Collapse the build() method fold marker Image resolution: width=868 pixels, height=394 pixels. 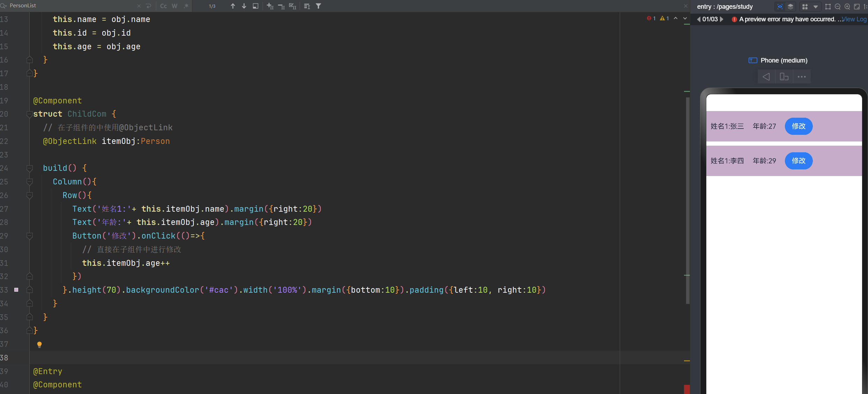(30, 168)
